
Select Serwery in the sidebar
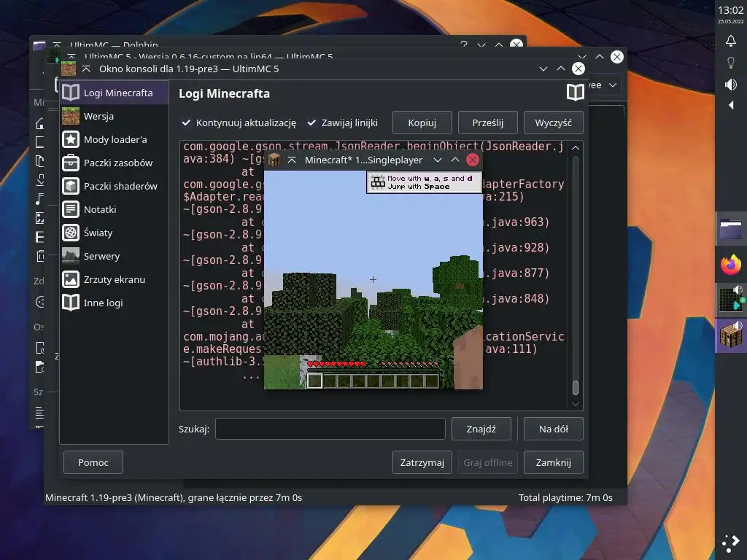[x=114, y=256]
